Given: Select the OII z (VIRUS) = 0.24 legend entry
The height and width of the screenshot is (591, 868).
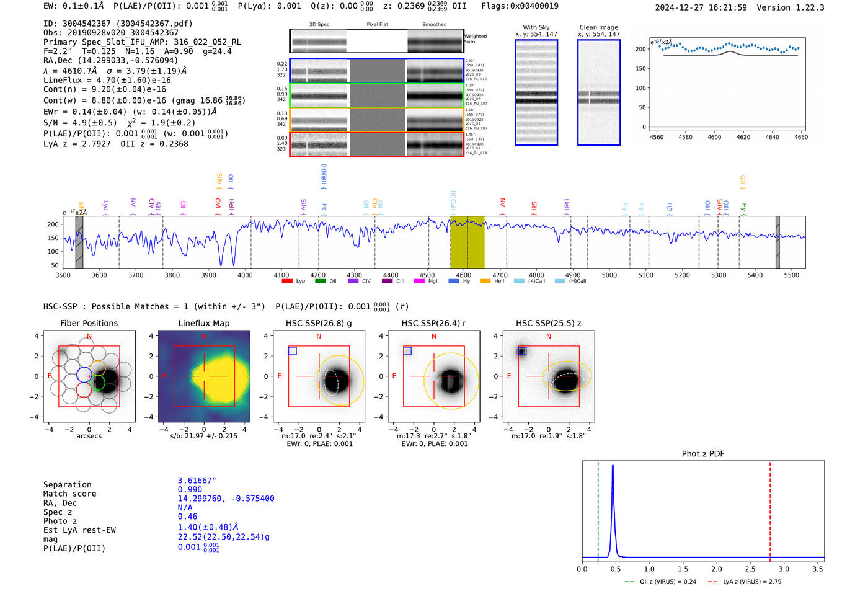Looking at the screenshot, I should 660,582.
